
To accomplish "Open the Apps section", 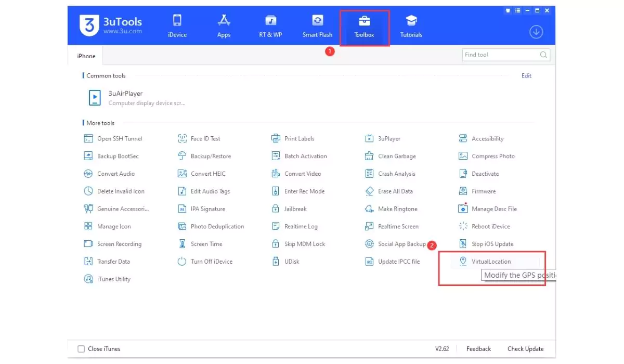I will coord(224,25).
